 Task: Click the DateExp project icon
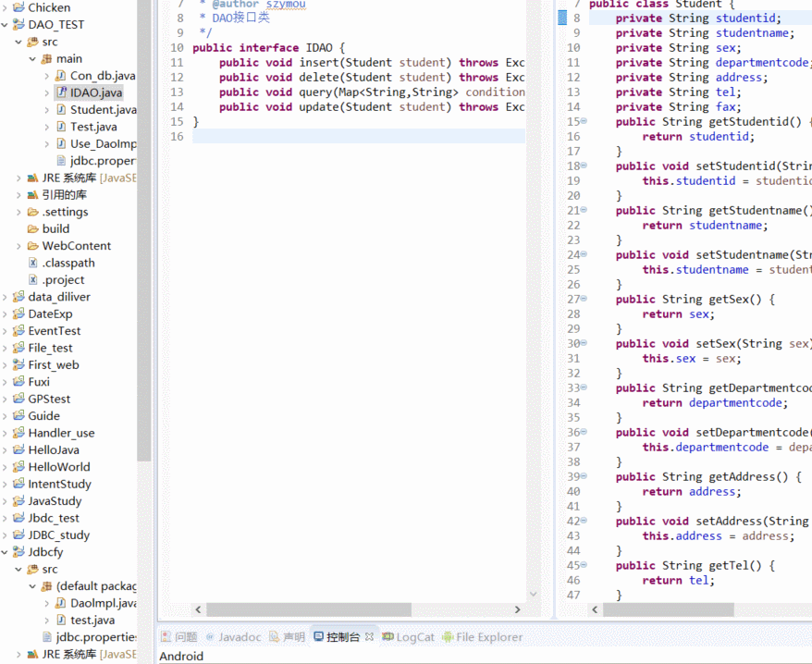click(18, 314)
